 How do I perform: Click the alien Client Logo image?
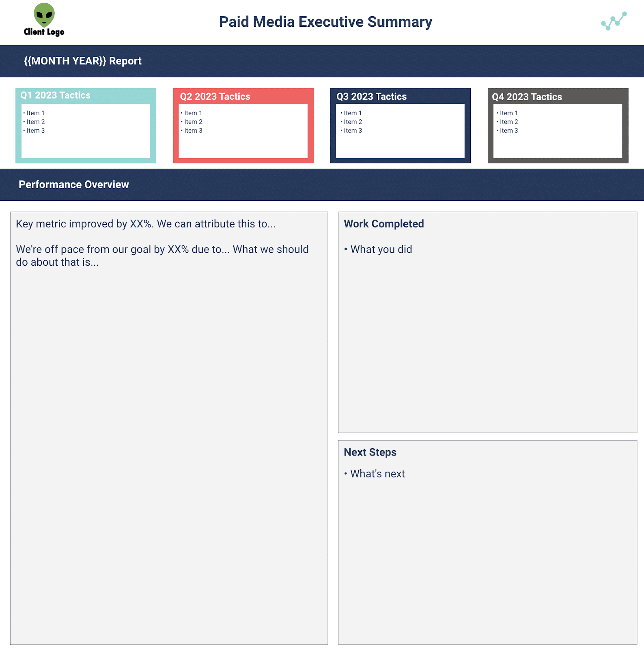click(44, 19)
